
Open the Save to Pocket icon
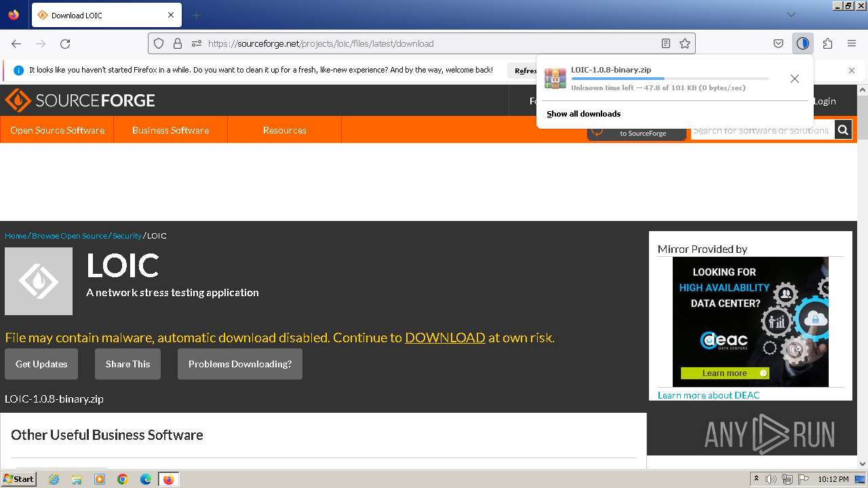778,43
